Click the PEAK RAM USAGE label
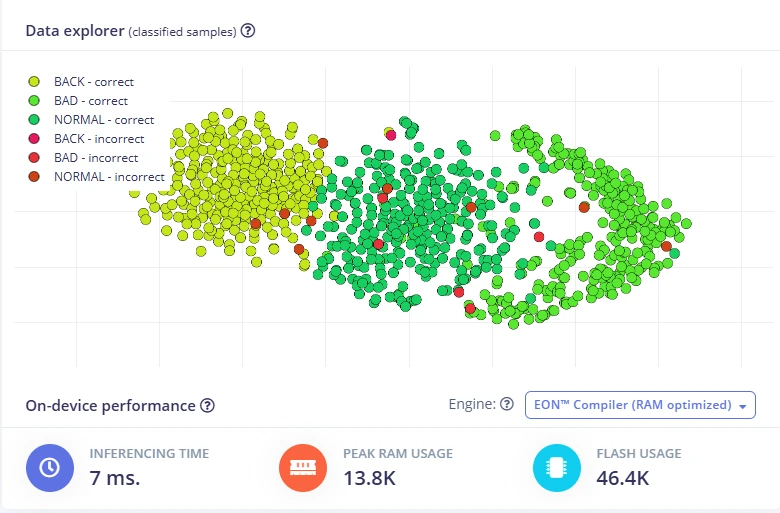Image resolution: width=780 pixels, height=513 pixels. 398,453
